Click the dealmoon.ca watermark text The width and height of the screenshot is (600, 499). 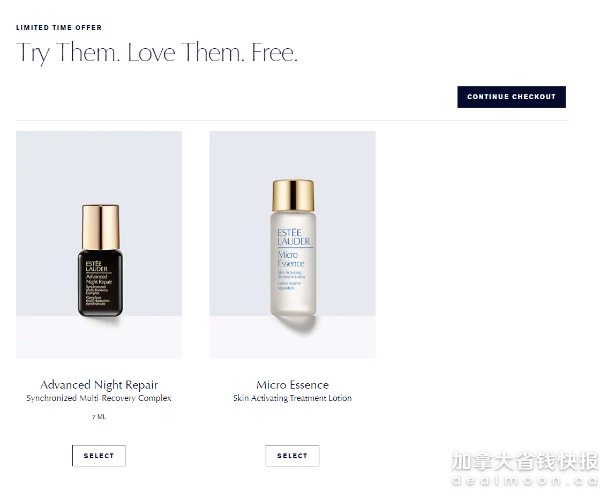pos(525,481)
